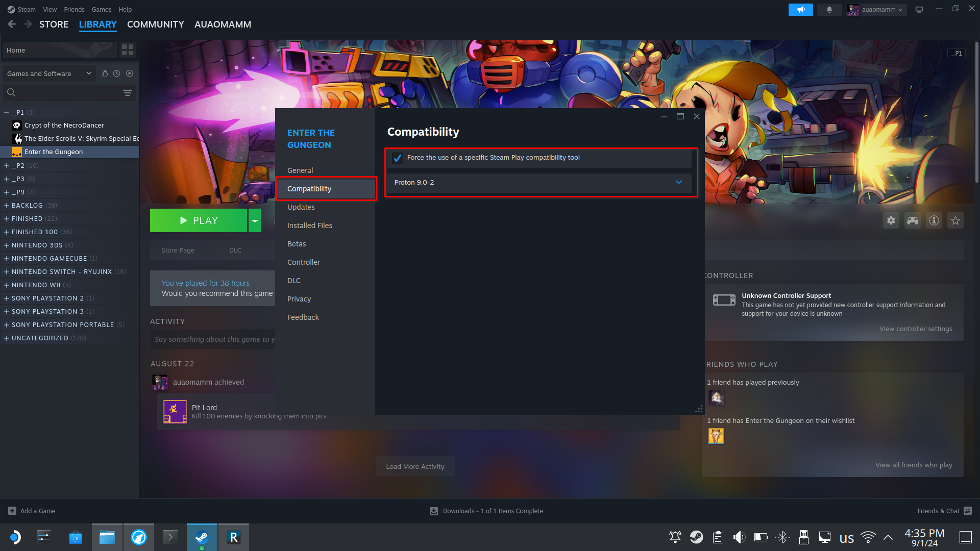Viewport: 980px width, 551px height.
Task: Open the Games menu
Action: (102, 9)
